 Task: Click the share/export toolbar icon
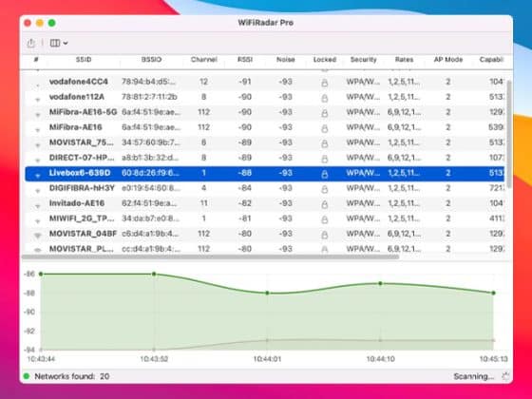tap(31, 43)
